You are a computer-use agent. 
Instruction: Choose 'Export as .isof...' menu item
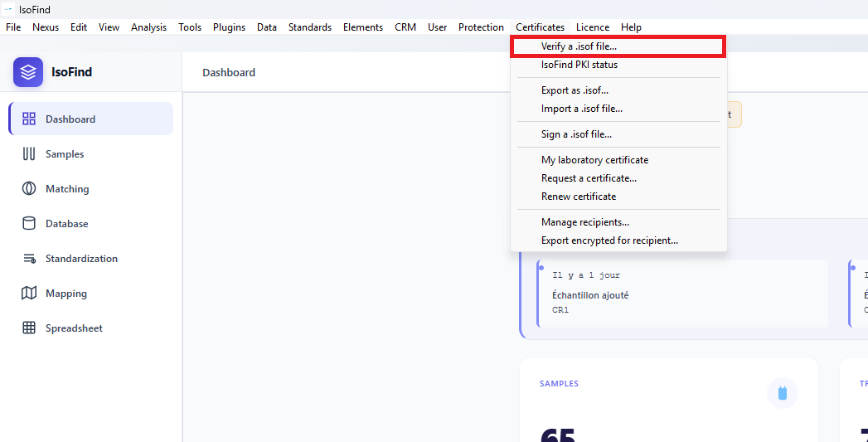coord(618,90)
